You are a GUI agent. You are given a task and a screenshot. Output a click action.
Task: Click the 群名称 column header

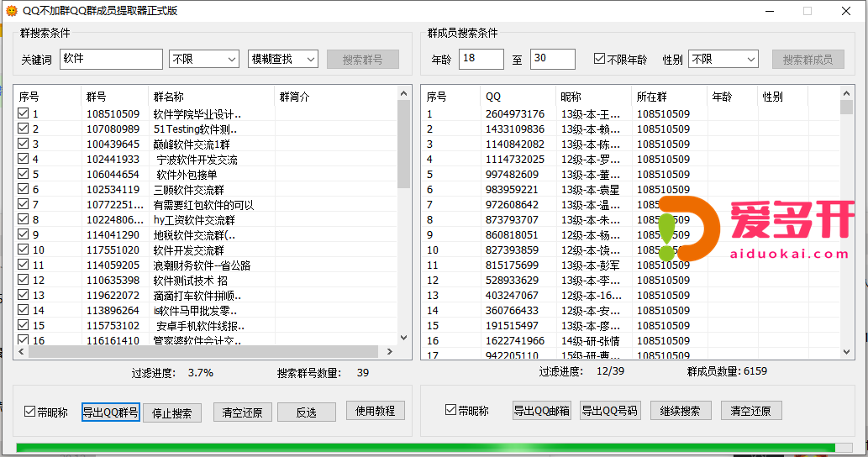tap(211, 97)
